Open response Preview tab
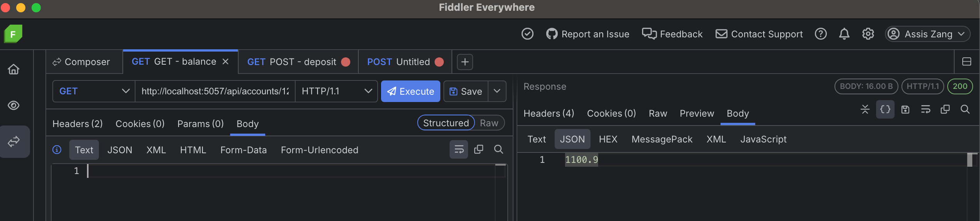 pos(697,113)
